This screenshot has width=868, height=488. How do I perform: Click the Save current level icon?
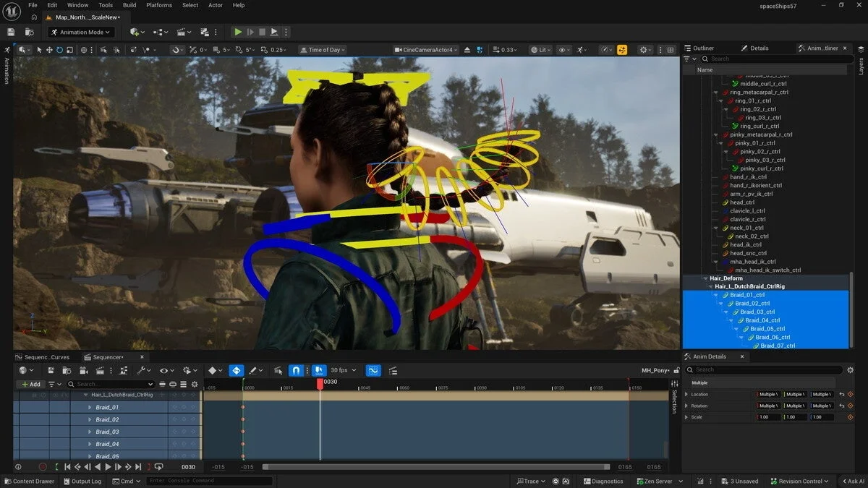click(10, 32)
